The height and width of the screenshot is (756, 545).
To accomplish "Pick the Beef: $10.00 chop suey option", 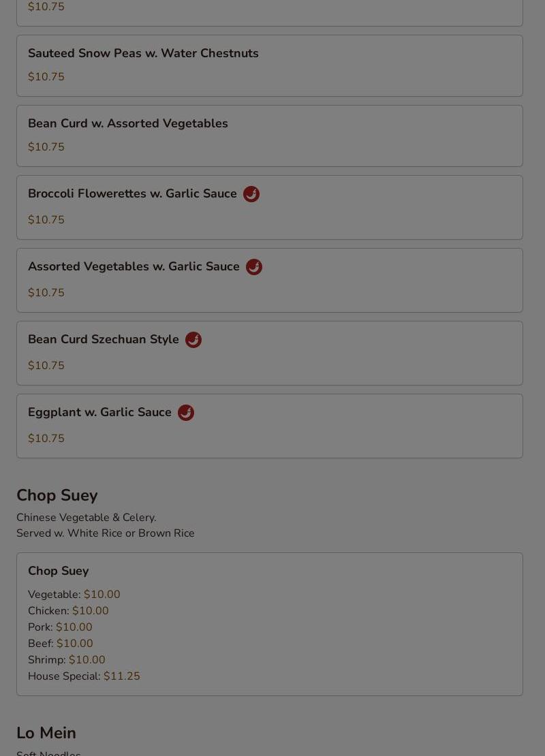I will click(60, 643).
